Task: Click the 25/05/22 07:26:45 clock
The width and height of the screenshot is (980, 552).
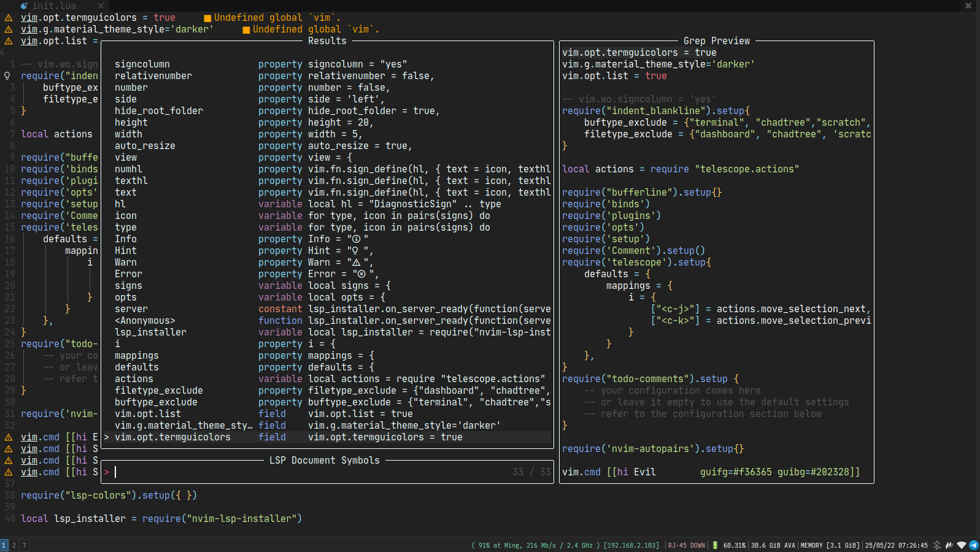Action: point(897,545)
